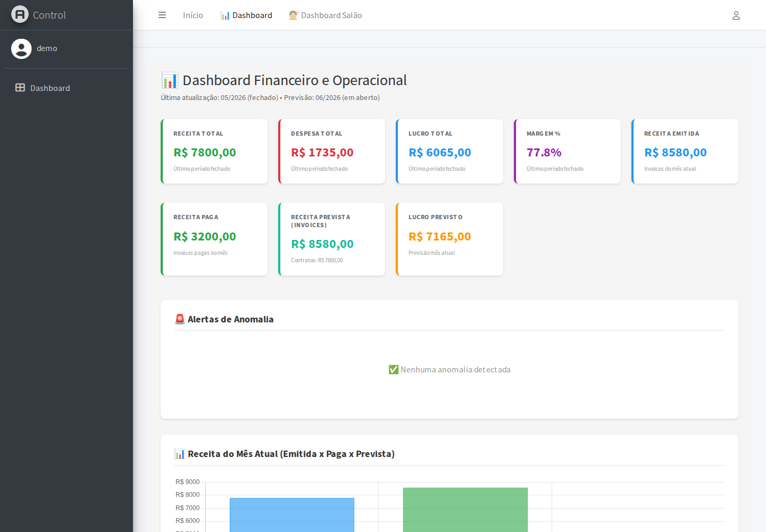Select the Lucro Previsto card
The height and width of the screenshot is (532, 766).
coord(449,239)
